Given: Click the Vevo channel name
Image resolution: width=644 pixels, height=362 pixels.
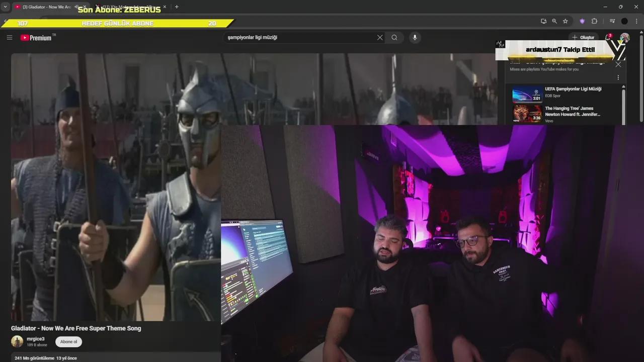Looking at the screenshot, I should [x=549, y=121].
